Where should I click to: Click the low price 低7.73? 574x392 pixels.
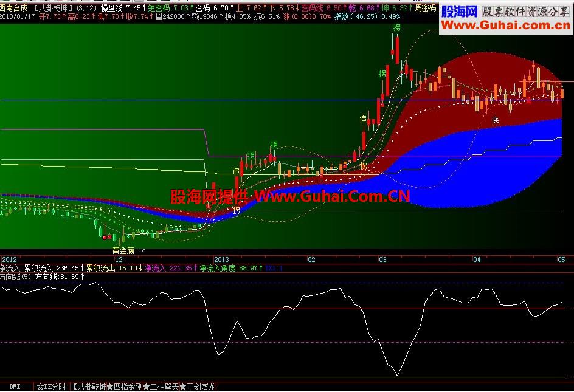pyautogui.click(x=111, y=17)
